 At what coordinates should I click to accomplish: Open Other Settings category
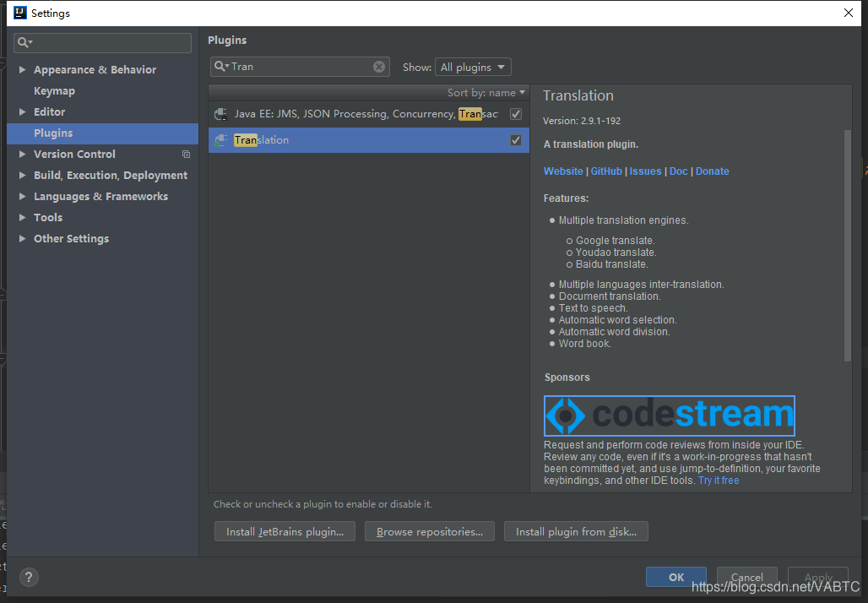(x=72, y=239)
